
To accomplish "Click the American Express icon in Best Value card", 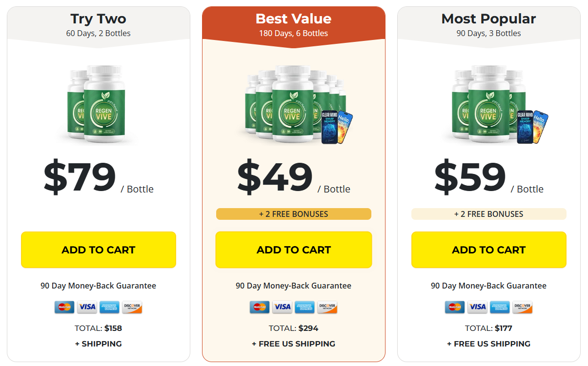I will coord(304,307).
